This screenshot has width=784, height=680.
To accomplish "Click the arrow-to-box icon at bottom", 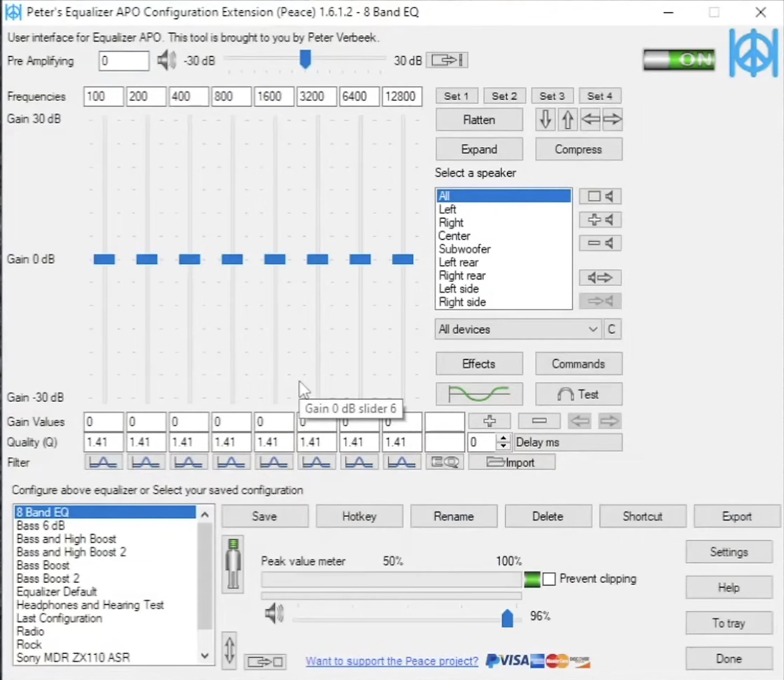I will click(265, 662).
